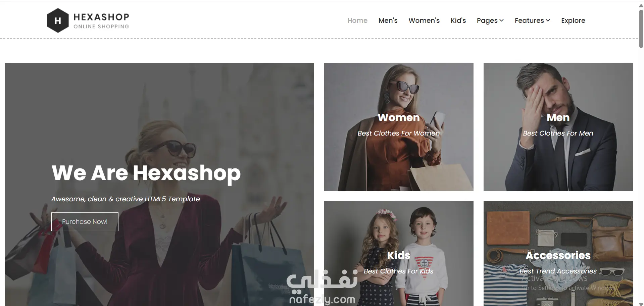Image resolution: width=644 pixels, height=306 pixels.
Task: Click the Best Trend Accessories caption
Action: pos(558,271)
